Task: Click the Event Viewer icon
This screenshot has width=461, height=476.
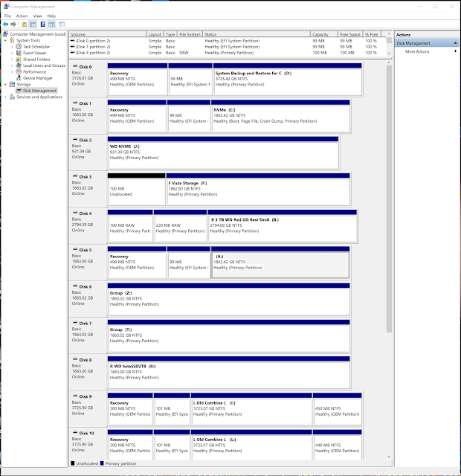Action: [19, 53]
